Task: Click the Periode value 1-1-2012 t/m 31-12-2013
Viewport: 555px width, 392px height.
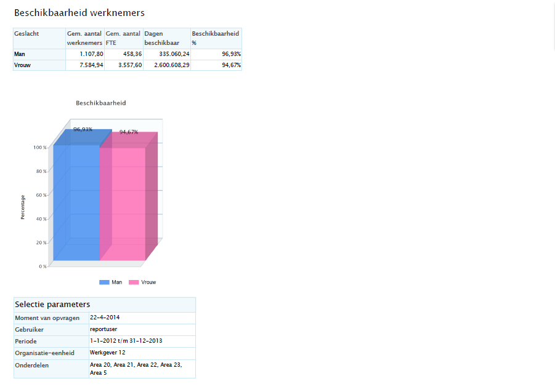Action: (126, 340)
